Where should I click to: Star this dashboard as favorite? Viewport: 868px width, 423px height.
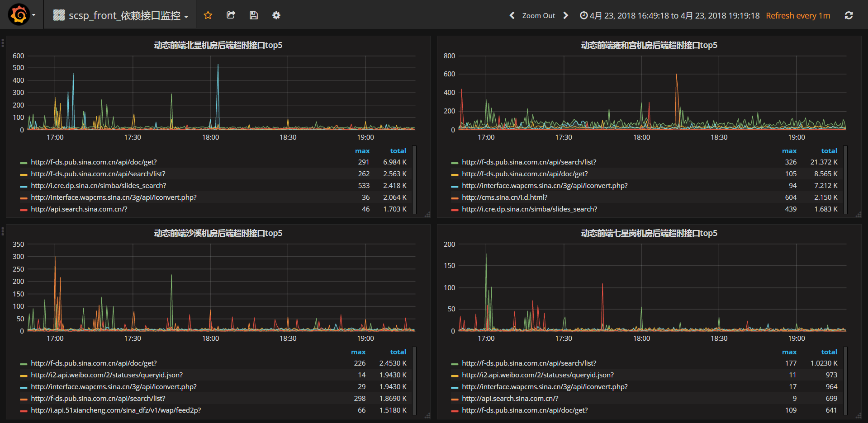point(208,15)
